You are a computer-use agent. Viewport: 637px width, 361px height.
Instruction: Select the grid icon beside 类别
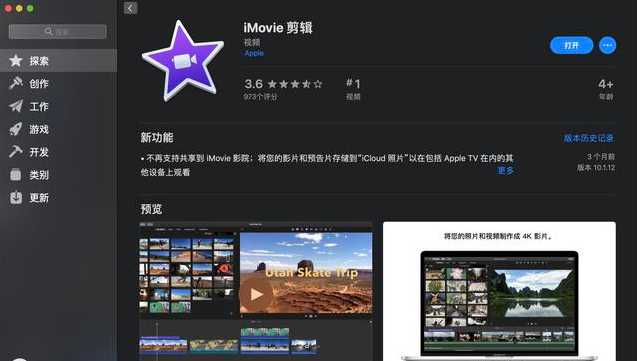pyautogui.click(x=16, y=175)
